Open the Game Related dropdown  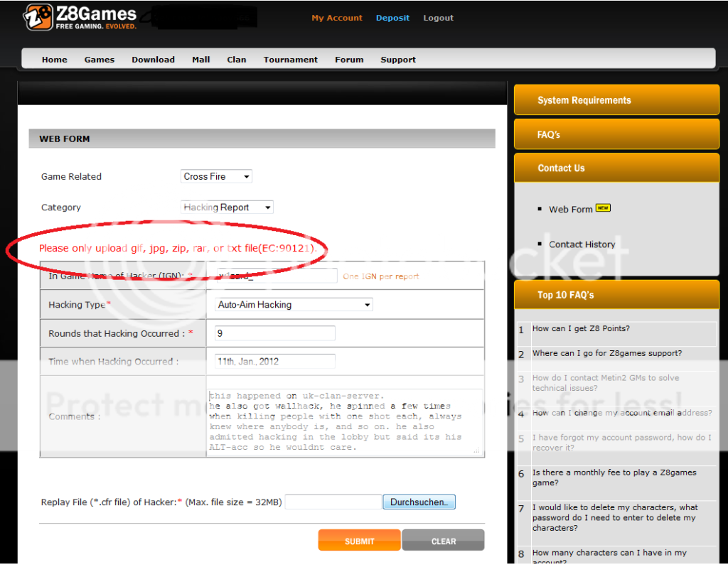point(216,176)
